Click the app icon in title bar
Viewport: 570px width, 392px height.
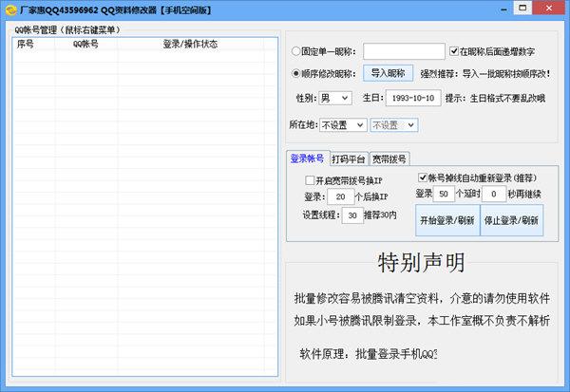coord(10,8)
